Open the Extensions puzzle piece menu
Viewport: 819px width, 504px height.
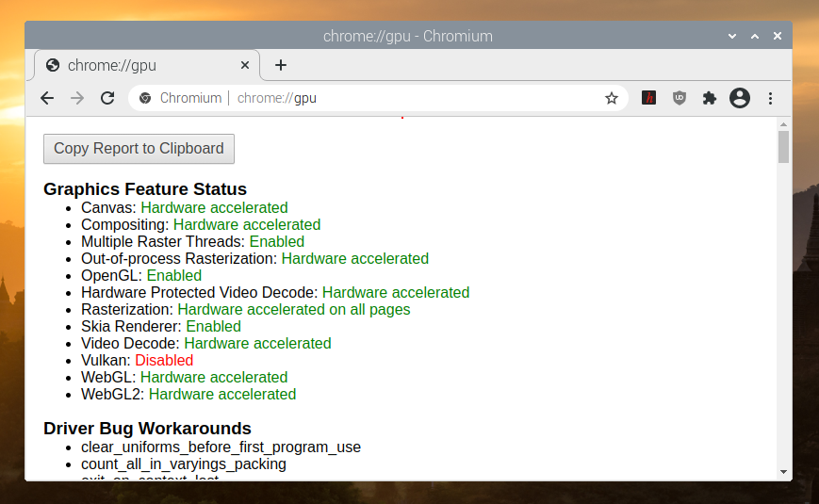pos(710,98)
